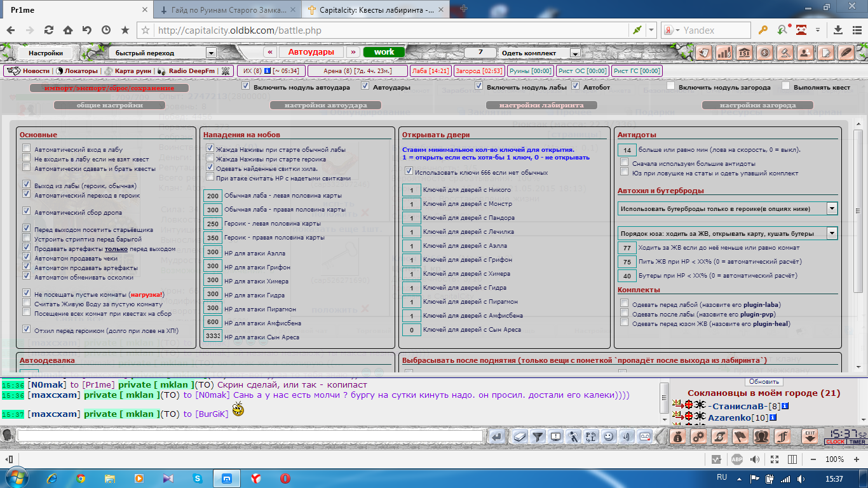Screen dimensions: 868x488
Task: Open the gears settings icon in bottom toolbar
Action: click(699, 437)
